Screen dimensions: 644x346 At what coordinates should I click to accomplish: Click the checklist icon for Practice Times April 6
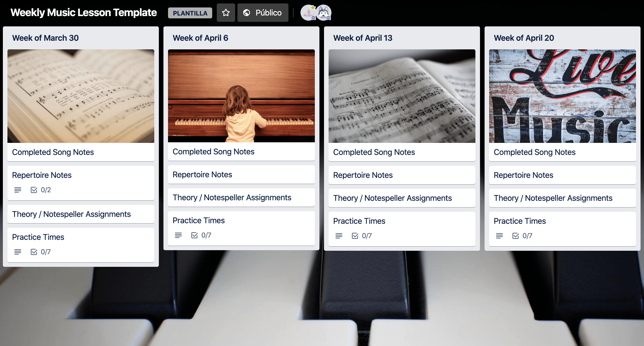(x=194, y=235)
